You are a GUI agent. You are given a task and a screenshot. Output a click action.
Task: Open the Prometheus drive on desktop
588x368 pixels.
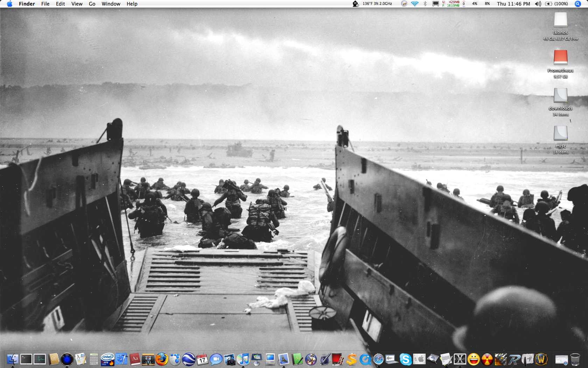click(560, 57)
